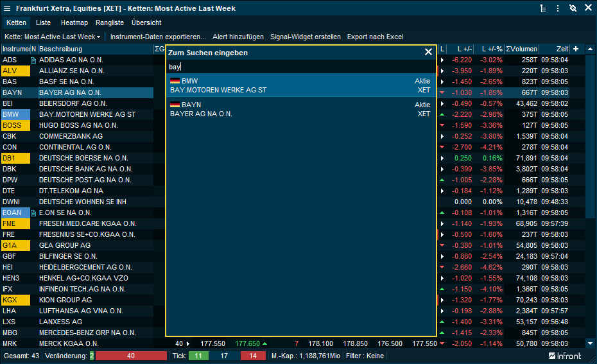The width and height of the screenshot is (597, 364).
Task: Click the news document icon beside EOAN
Action: (33, 212)
